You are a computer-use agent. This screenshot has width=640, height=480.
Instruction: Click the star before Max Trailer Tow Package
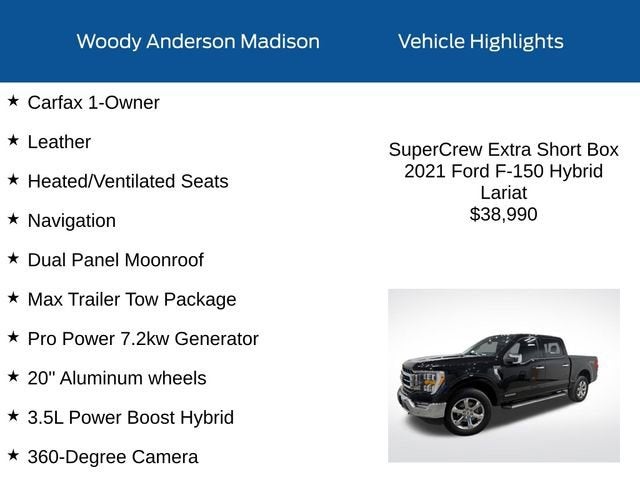(x=13, y=298)
